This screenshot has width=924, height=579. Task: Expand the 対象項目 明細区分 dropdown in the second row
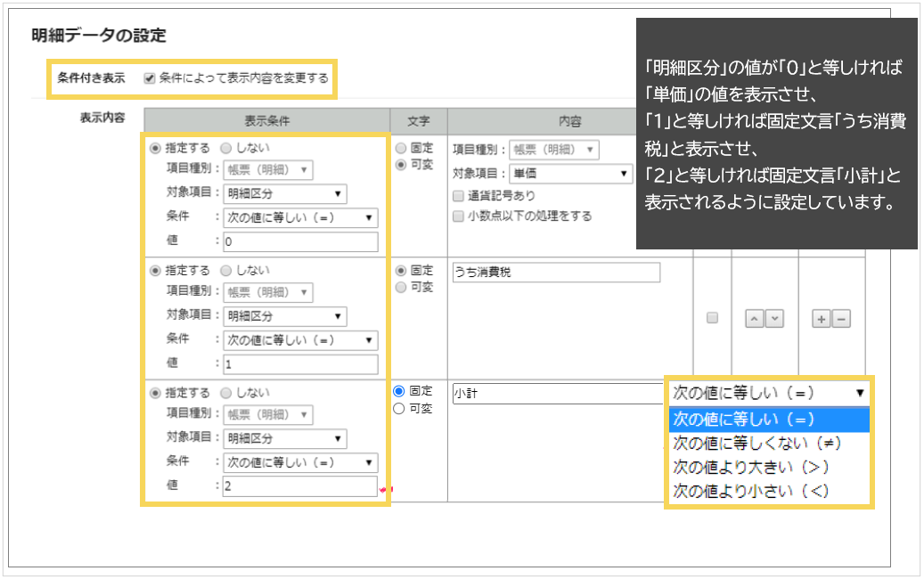tap(284, 316)
